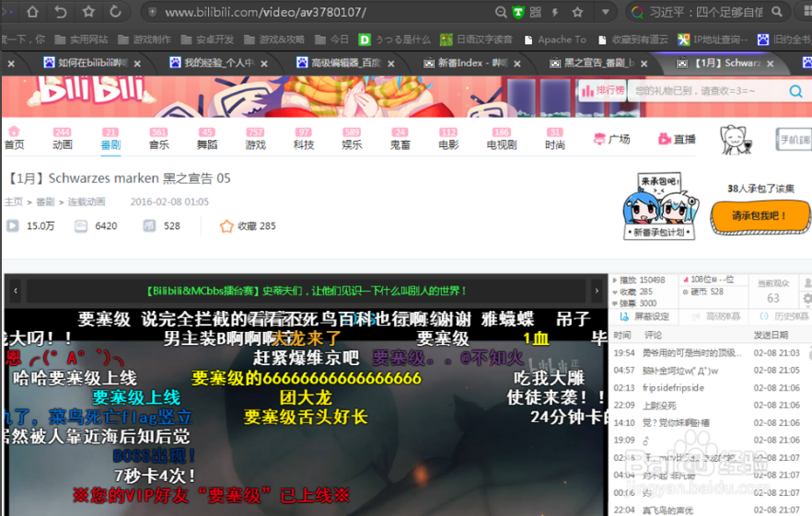Open the 广场 section
The width and height of the screenshot is (812, 516).
[612, 139]
